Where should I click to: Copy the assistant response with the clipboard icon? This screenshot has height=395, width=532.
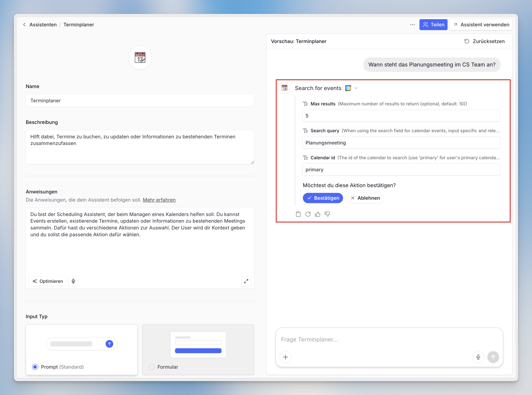[298, 214]
